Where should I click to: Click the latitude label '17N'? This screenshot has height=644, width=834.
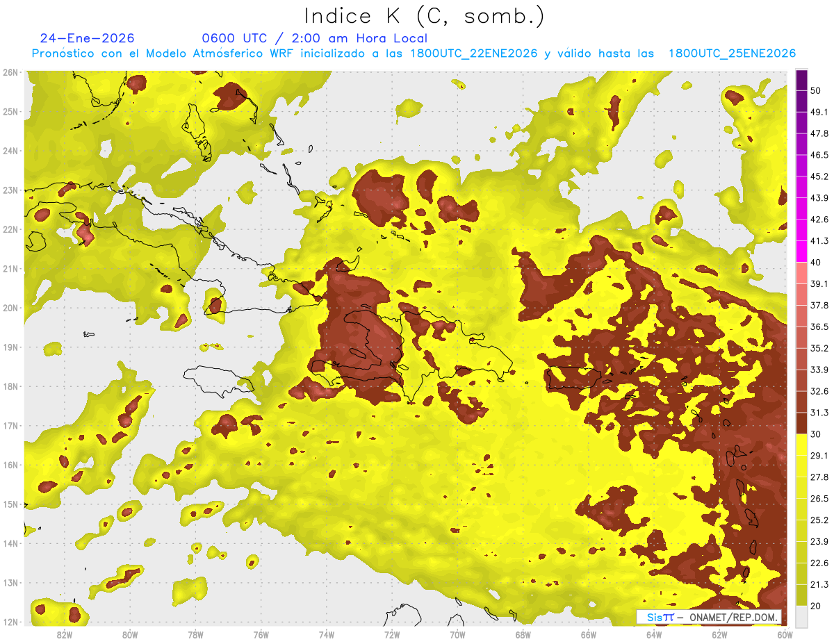coord(10,426)
